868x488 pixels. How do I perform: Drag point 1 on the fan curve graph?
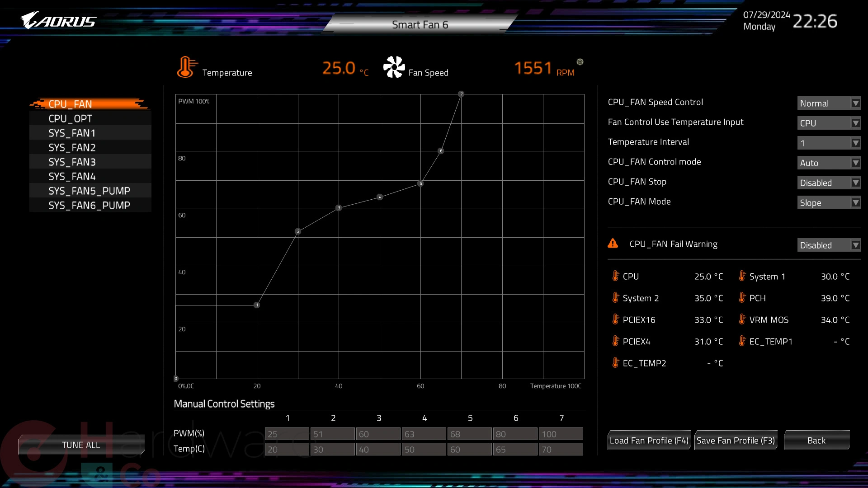(257, 305)
